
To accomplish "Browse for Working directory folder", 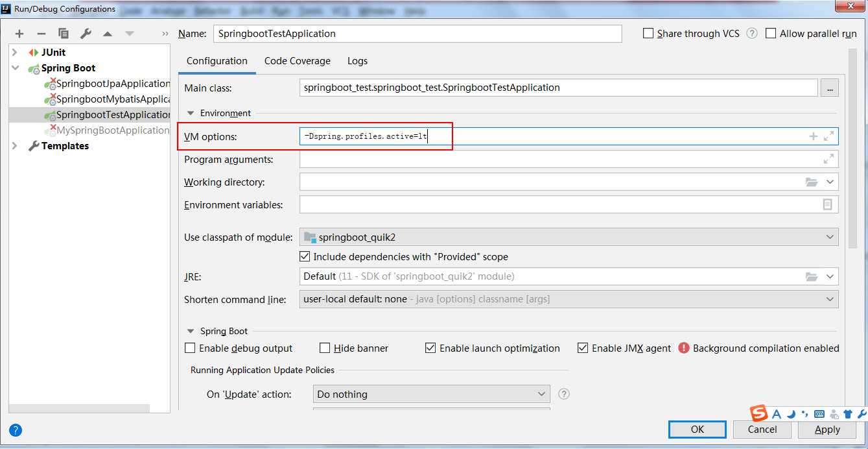I will [x=812, y=182].
